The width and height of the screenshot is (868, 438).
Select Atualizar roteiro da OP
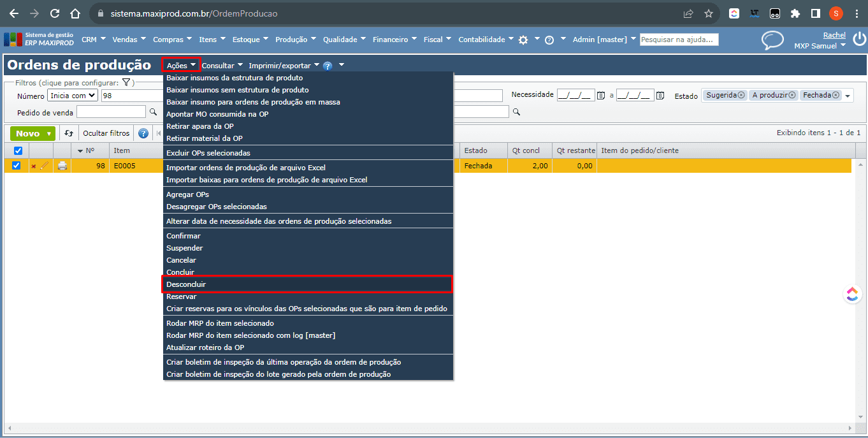click(x=307, y=347)
